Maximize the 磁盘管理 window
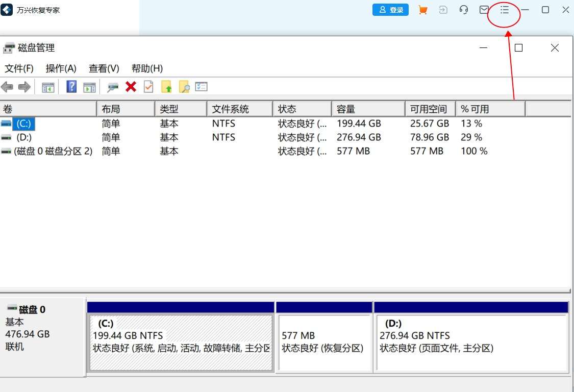 [518, 48]
